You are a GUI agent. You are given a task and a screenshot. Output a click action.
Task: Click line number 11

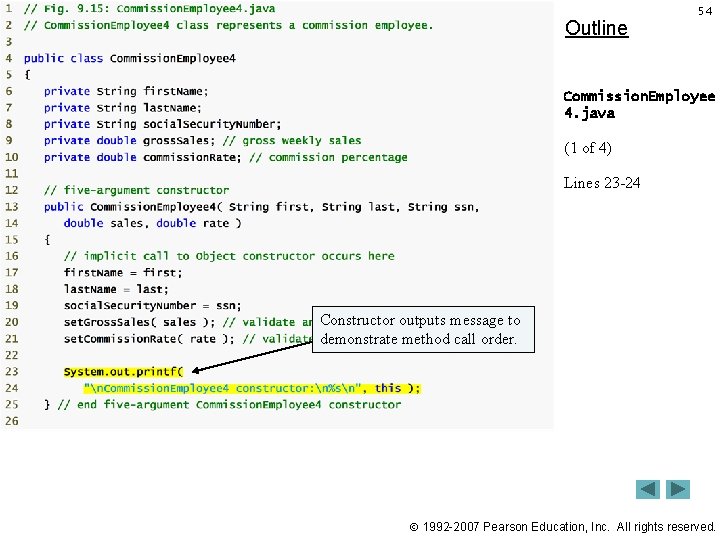12,174
